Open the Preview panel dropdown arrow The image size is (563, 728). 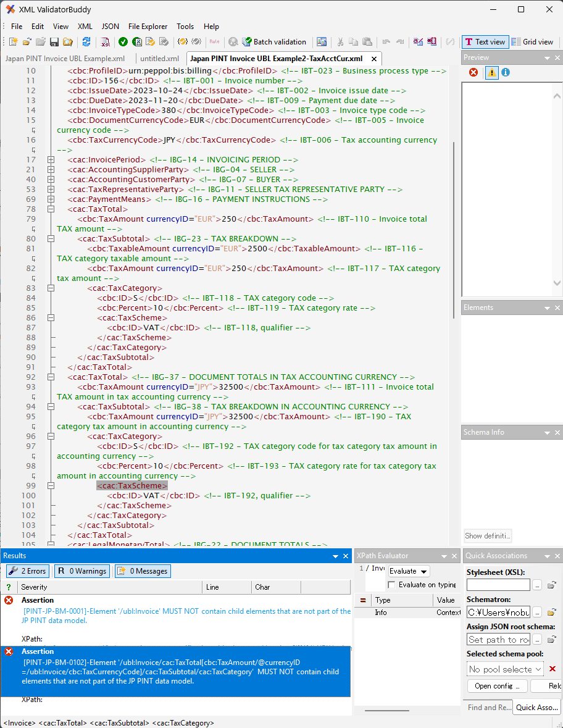coord(547,58)
